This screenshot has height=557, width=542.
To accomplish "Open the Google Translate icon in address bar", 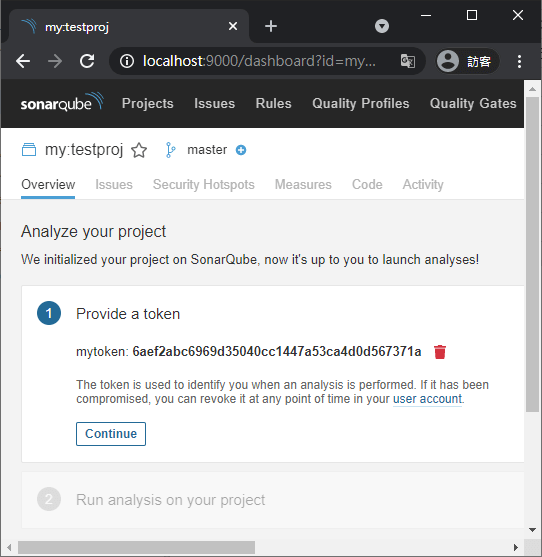I will tap(407, 61).
